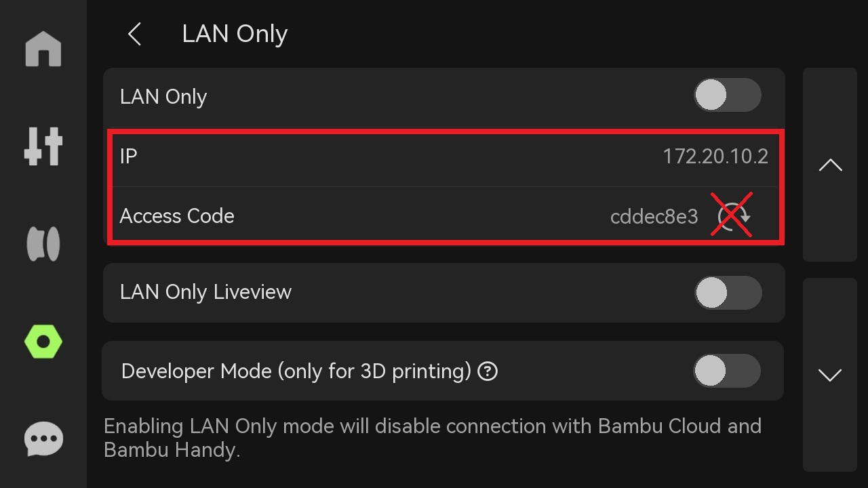Screen dimensions: 868x488
Task: Click the IP row label
Action: 128,157
